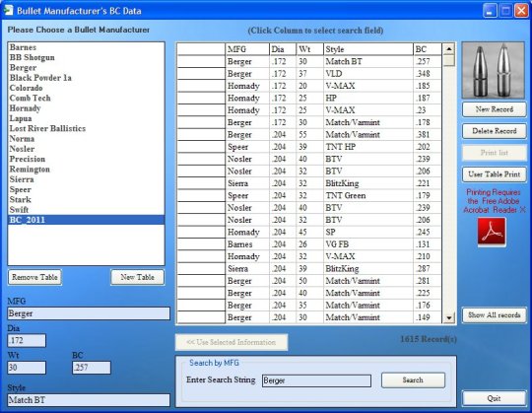Select Nosler in manufacturer list
532x413 pixels.
[86, 149]
